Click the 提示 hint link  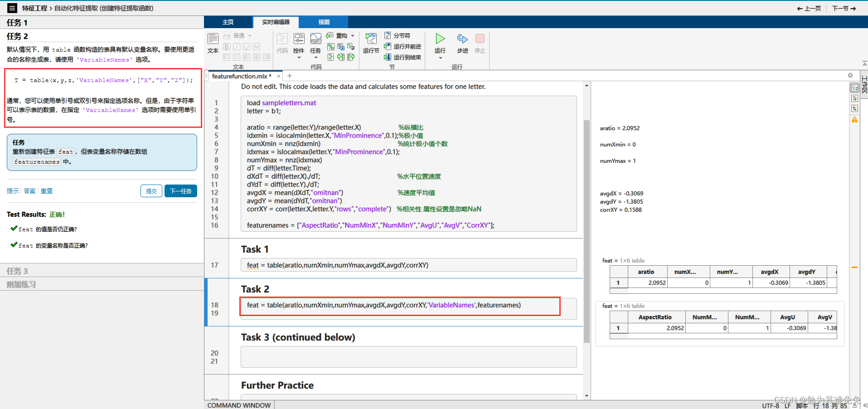point(13,191)
